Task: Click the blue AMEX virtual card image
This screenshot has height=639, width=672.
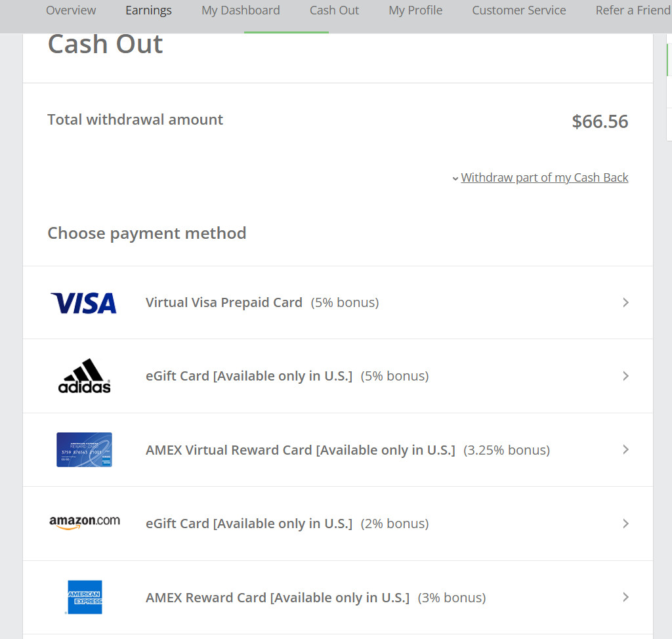Action: click(84, 449)
